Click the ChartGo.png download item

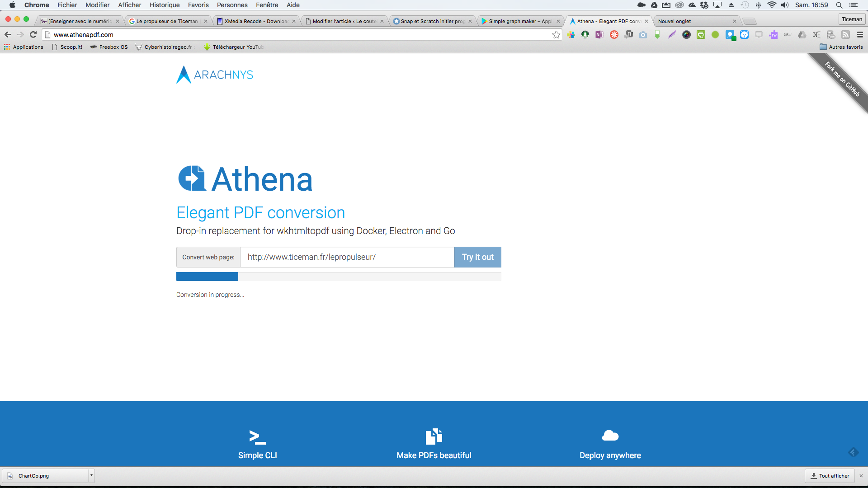coord(47,475)
